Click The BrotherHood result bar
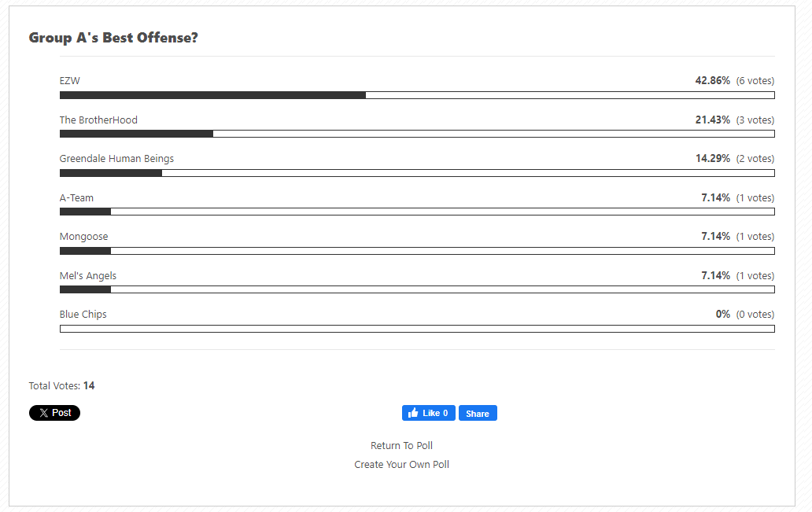 (x=417, y=134)
